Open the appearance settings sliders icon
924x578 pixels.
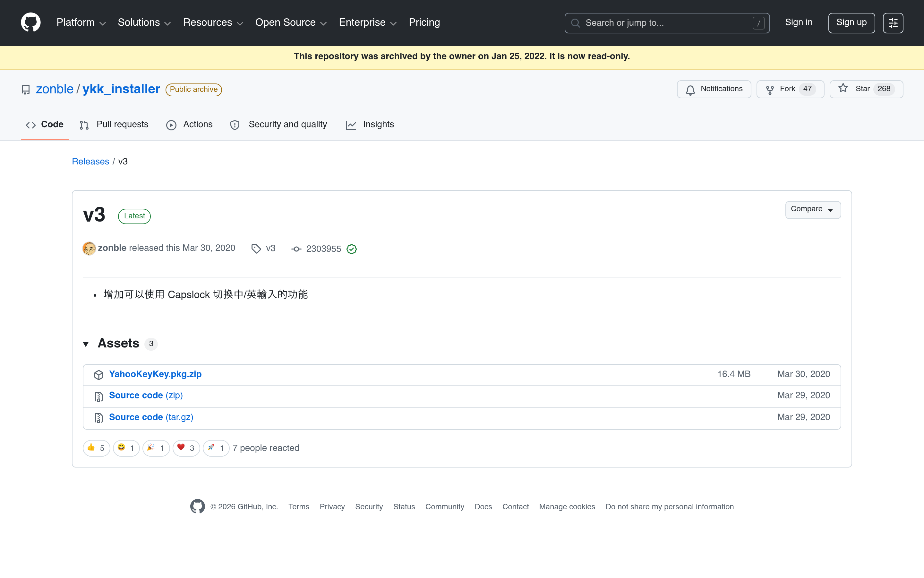(893, 23)
